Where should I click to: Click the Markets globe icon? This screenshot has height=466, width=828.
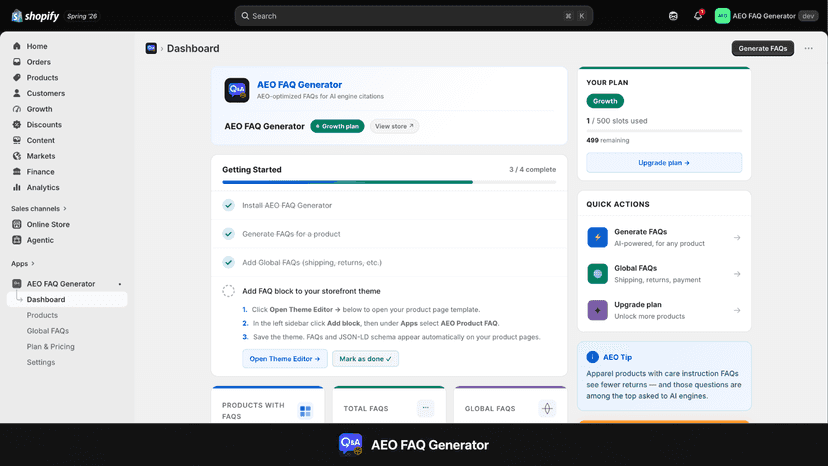pos(17,156)
